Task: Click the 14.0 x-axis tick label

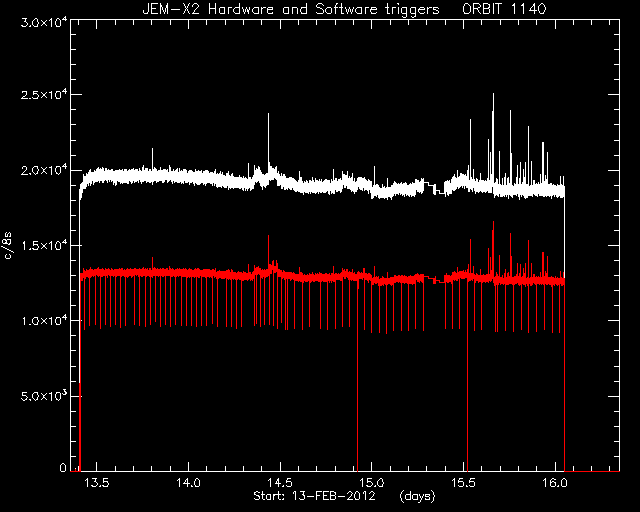Action: [x=188, y=483]
